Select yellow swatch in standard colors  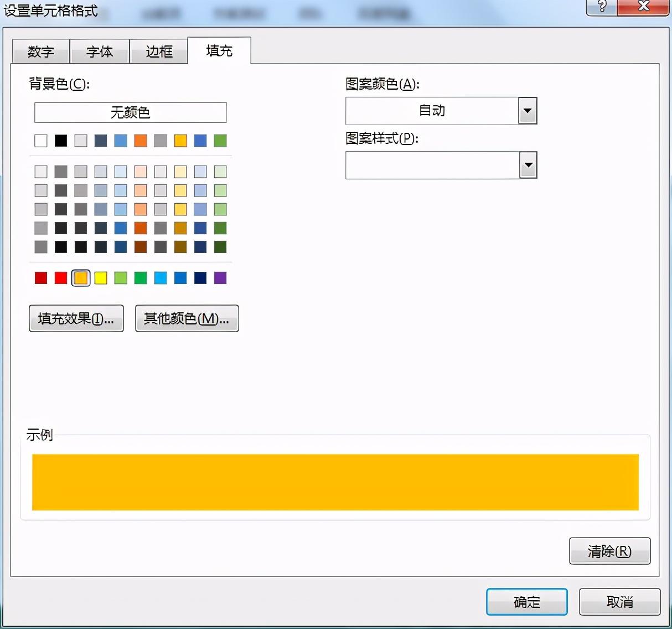[x=101, y=278]
